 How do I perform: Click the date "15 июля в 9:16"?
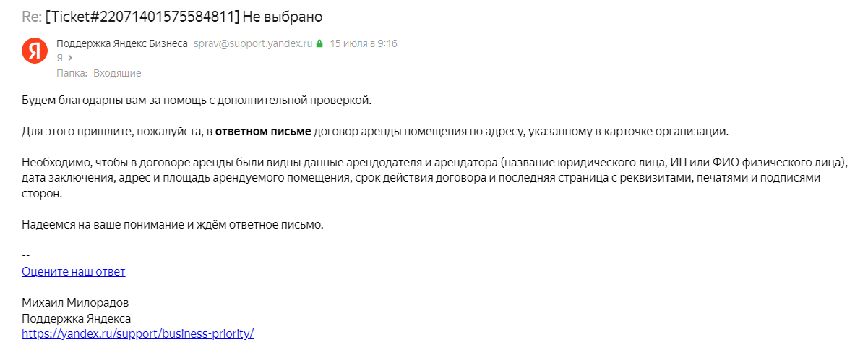point(364,43)
